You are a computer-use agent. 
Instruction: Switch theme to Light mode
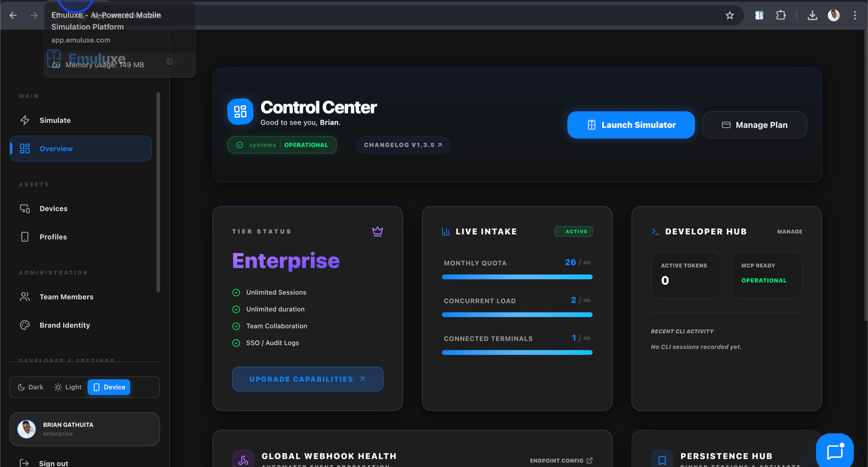click(68, 387)
